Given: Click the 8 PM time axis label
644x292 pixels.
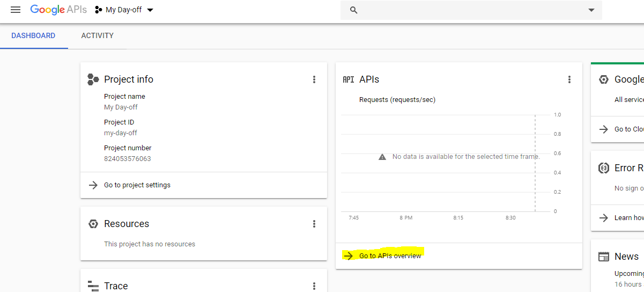Looking at the screenshot, I should tap(406, 218).
